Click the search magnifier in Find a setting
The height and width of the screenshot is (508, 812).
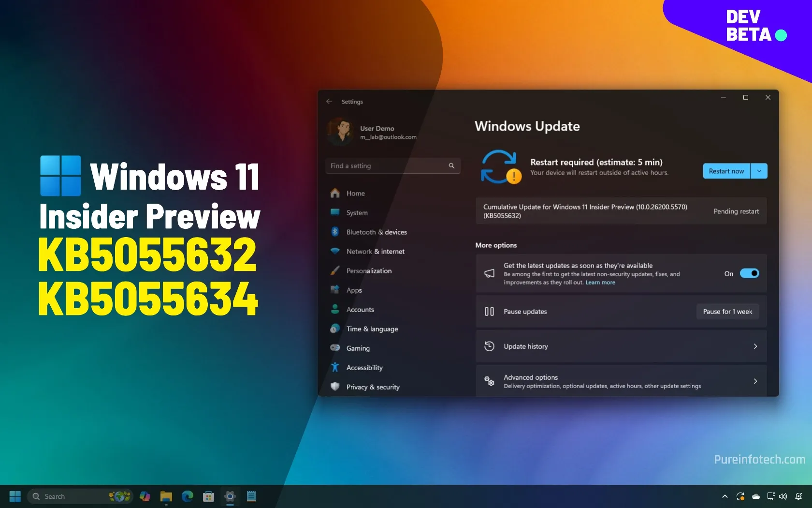451,165
